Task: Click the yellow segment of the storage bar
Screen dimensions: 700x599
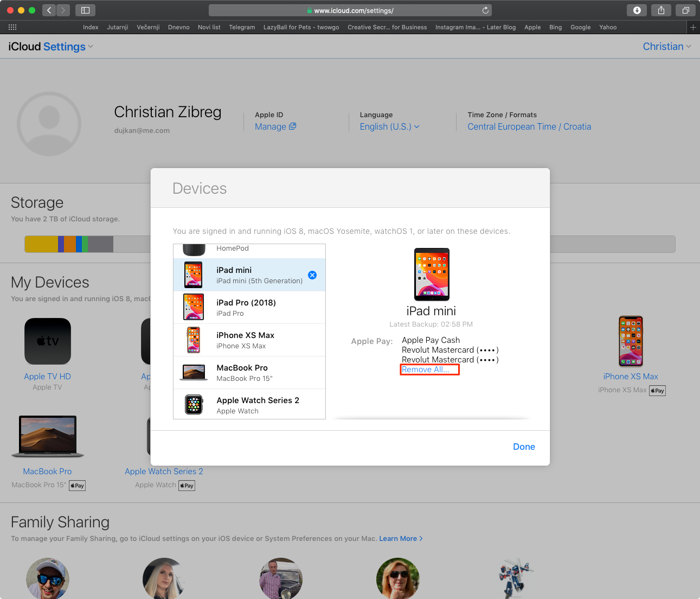Action: (x=41, y=244)
